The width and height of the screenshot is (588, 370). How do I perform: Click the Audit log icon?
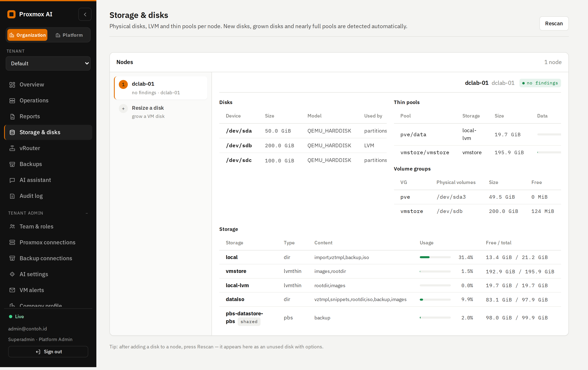(12, 196)
